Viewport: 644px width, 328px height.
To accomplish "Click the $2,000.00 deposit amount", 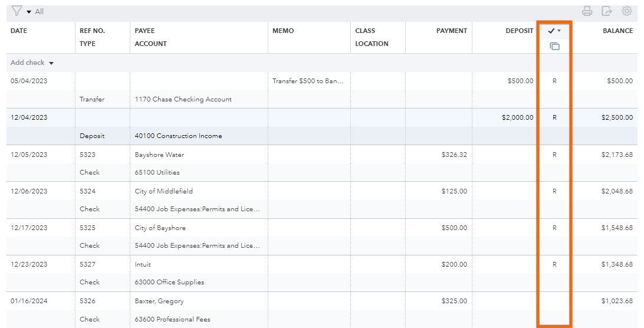I will (518, 117).
